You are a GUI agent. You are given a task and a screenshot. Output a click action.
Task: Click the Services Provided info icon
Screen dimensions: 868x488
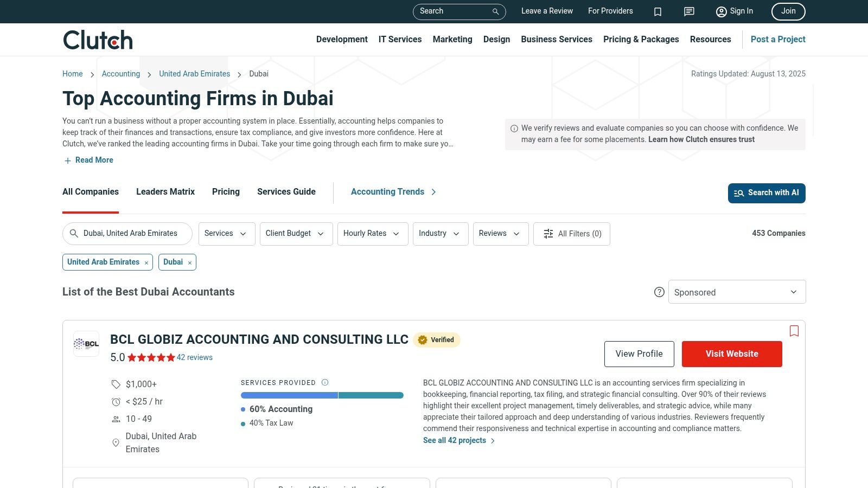pyautogui.click(x=325, y=382)
